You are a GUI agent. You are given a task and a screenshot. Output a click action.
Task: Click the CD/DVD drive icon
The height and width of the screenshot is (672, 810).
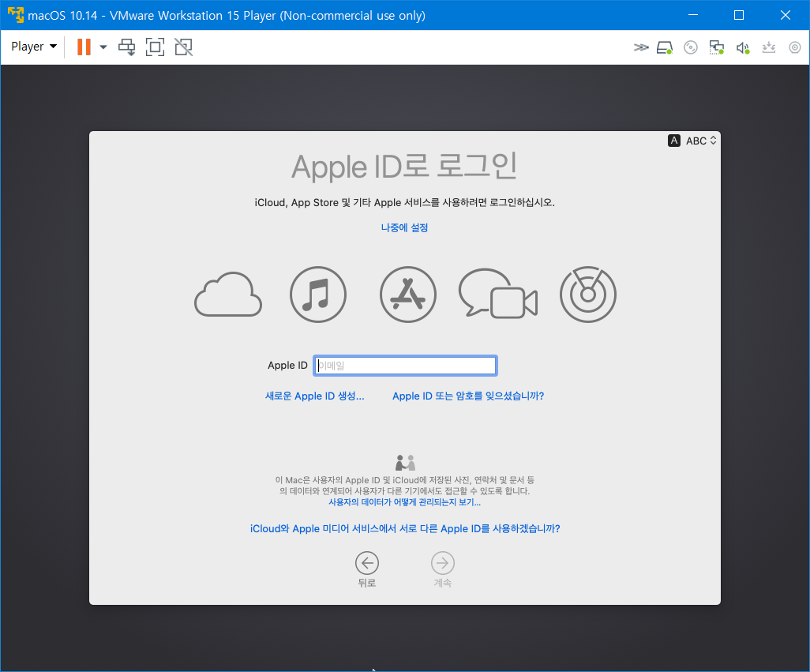(x=691, y=47)
